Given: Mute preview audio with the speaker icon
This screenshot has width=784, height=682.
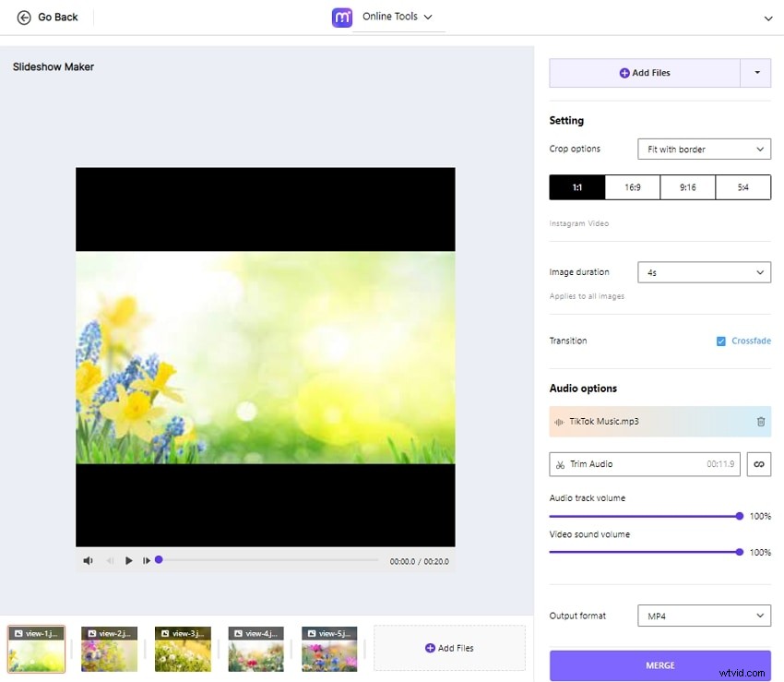Looking at the screenshot, I should (x=88, y=560).
